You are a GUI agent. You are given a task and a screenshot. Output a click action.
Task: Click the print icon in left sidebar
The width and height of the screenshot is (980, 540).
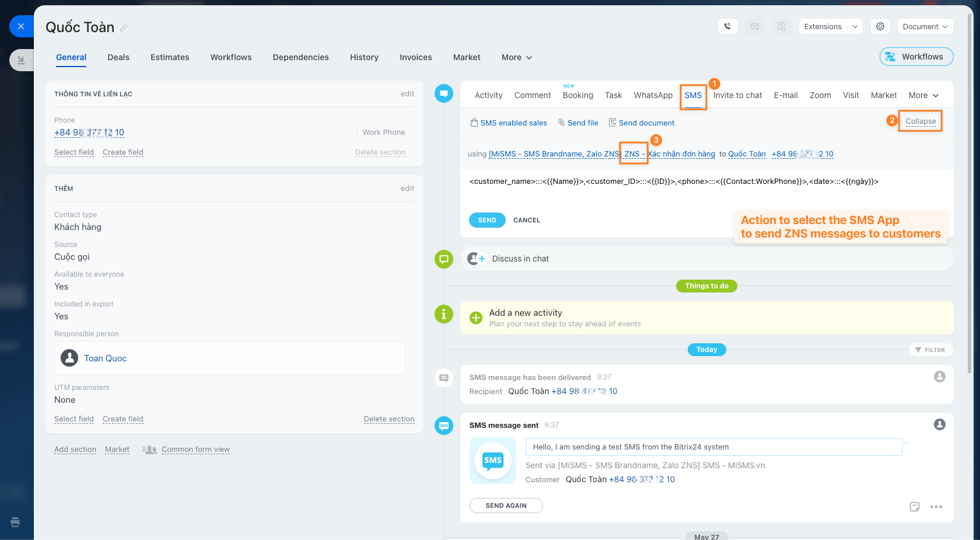(15, 522)
